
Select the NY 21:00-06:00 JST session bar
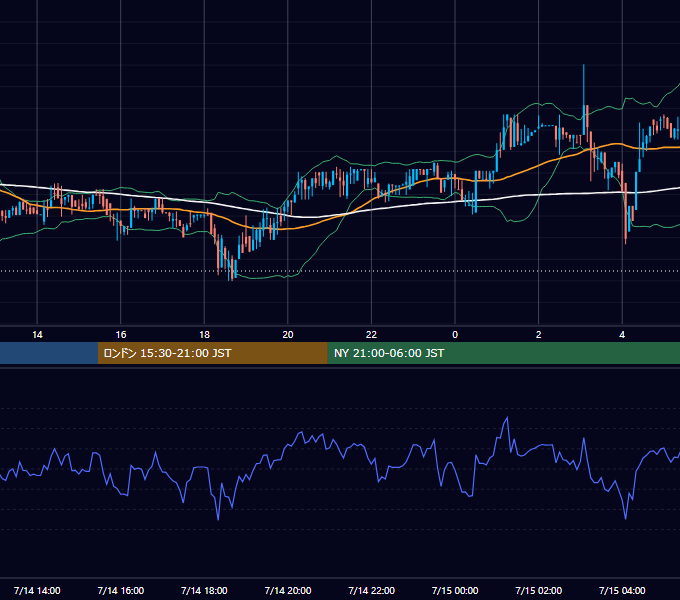point(503,353)
